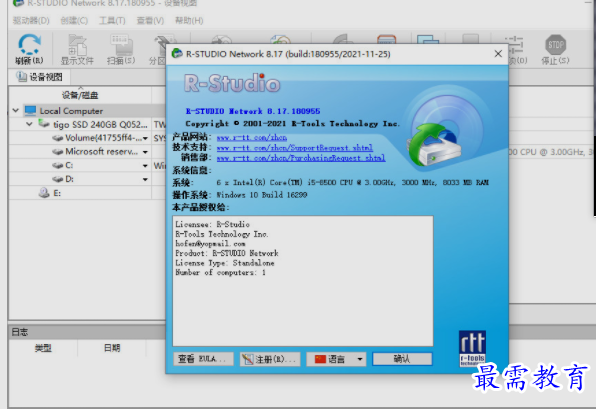Open the 驱动器(D) menu
Screen dimensions: 596x409
point(31,20)
